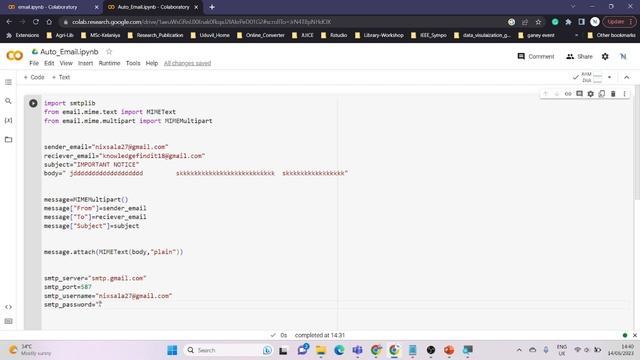The image size is (640, 360).
Task: Switch to the email.ipynb tab
Action: (x=48, y=7)
